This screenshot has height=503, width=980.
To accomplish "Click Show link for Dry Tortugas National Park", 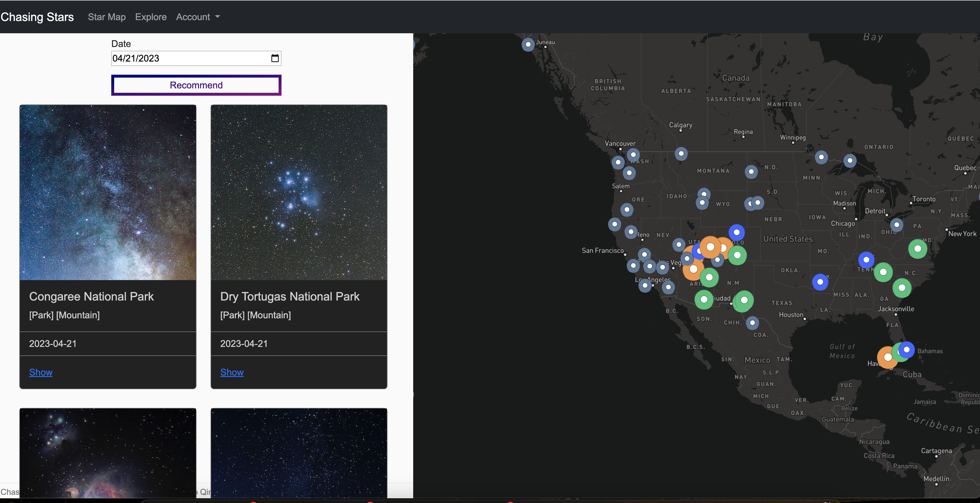I will [232, 372].
